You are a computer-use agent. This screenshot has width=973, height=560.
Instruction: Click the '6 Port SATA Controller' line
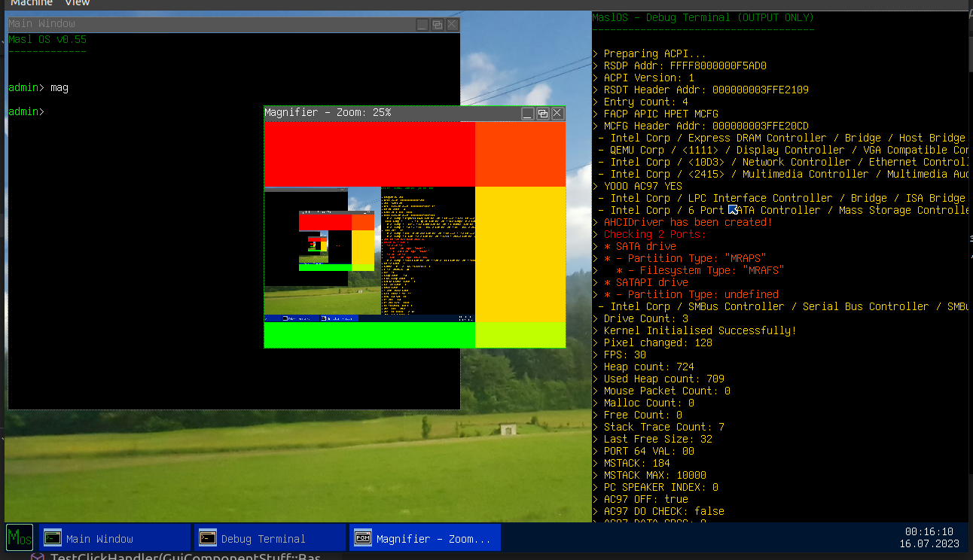click(783, 210)
